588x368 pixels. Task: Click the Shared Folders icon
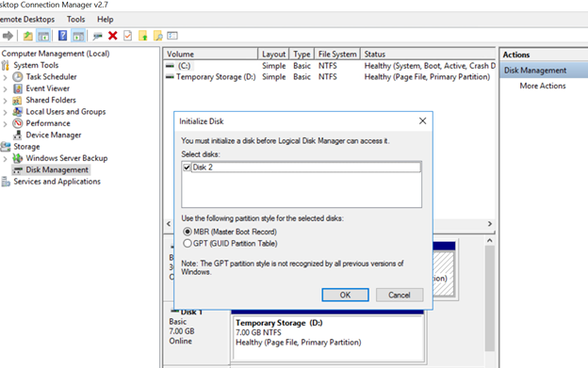tap(17, 100)
